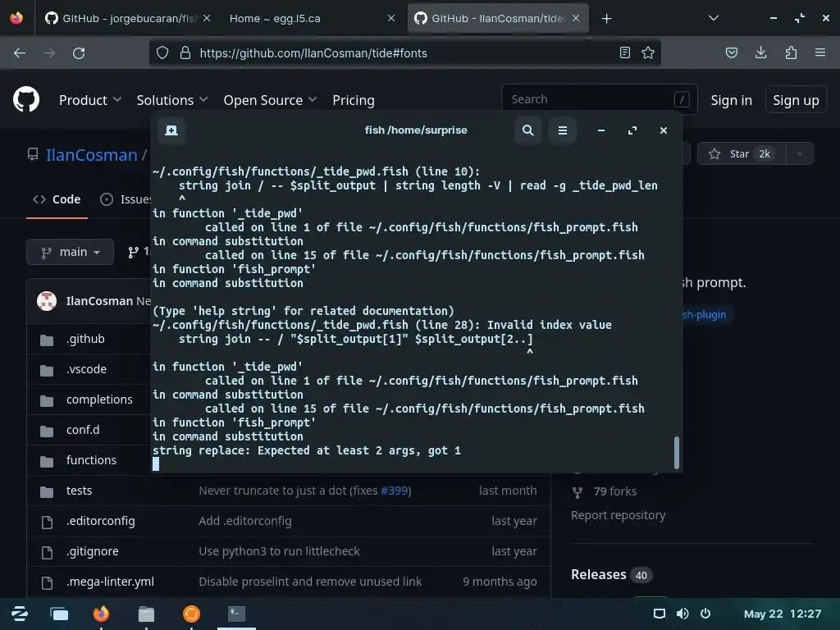Click the .editorconfig file icon

(x=47, y=522)
